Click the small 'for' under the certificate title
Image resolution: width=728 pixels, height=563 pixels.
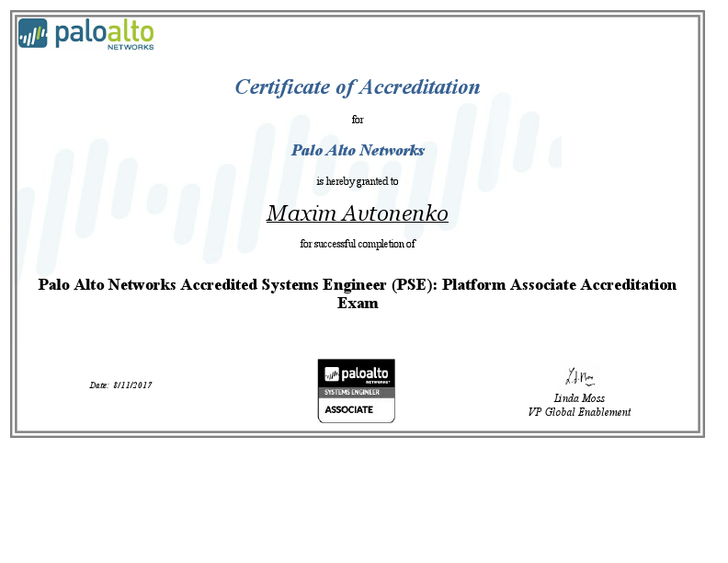pyautogui.click(x=358, y=120)
